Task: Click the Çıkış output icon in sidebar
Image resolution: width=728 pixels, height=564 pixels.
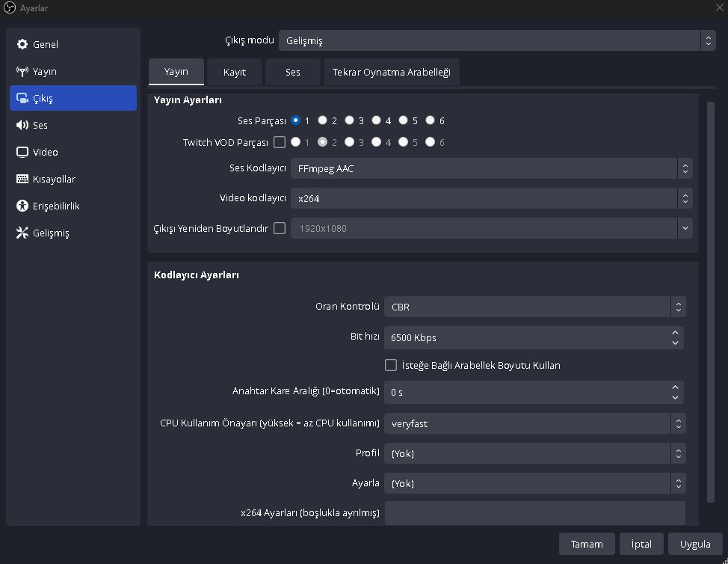Action: coord(22,99)
